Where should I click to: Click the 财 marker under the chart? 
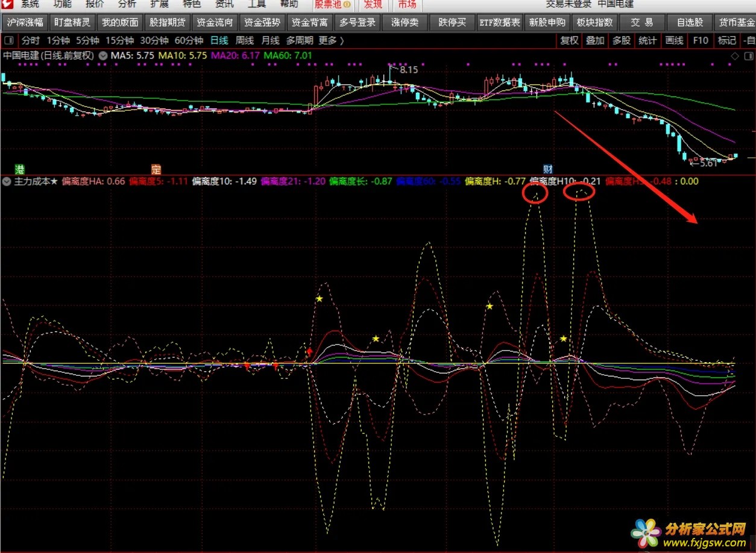547,169
